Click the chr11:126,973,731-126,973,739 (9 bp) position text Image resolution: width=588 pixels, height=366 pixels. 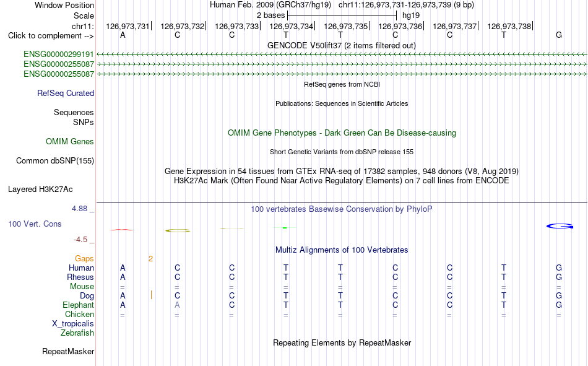pyautogui.click(x=406, y=5)
